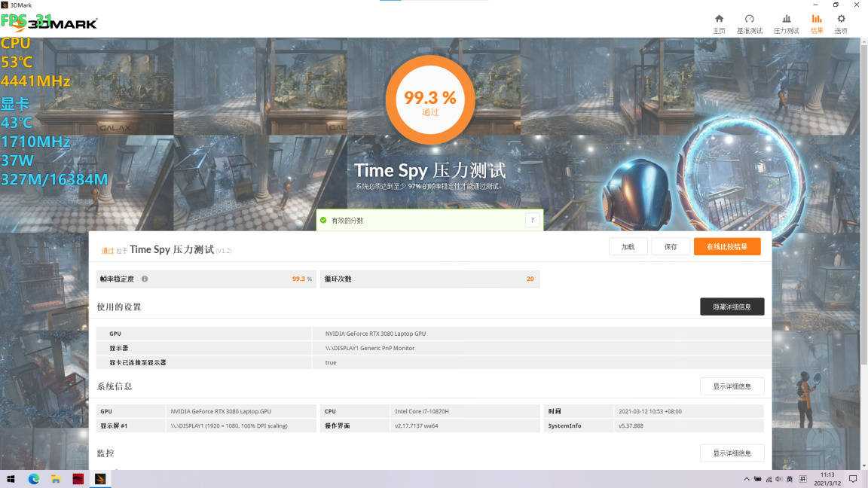Open the 选项 settings gear icon
Screen dimensions: 868x488
coord(840,22)
